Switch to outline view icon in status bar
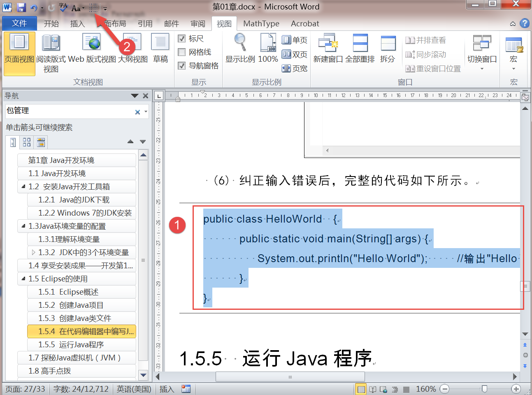The image size is (532, 395). (x=395, y=389)
